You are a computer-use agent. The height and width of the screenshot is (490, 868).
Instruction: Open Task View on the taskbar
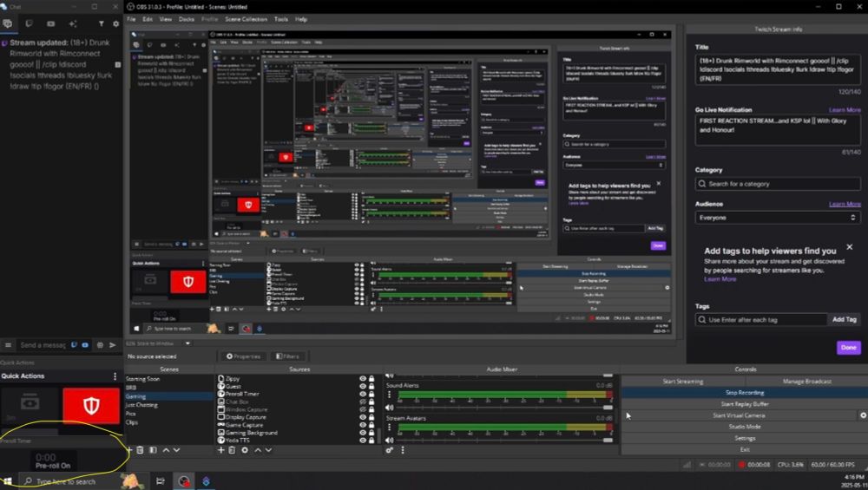point(160,481)
